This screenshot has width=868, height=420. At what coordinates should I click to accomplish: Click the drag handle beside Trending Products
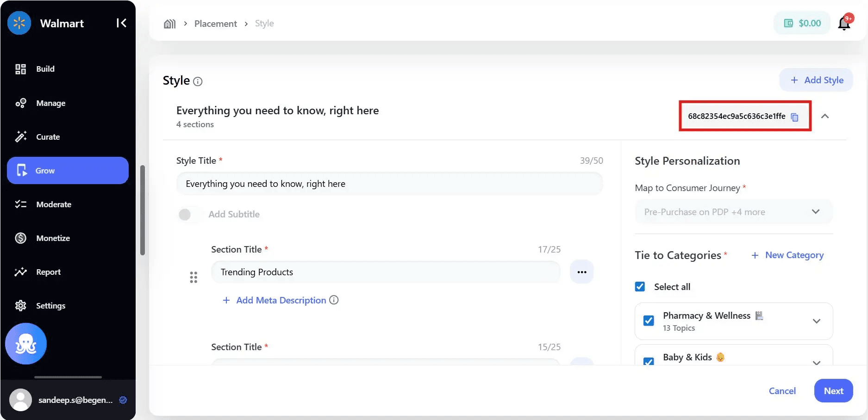[x=194, y=277]
